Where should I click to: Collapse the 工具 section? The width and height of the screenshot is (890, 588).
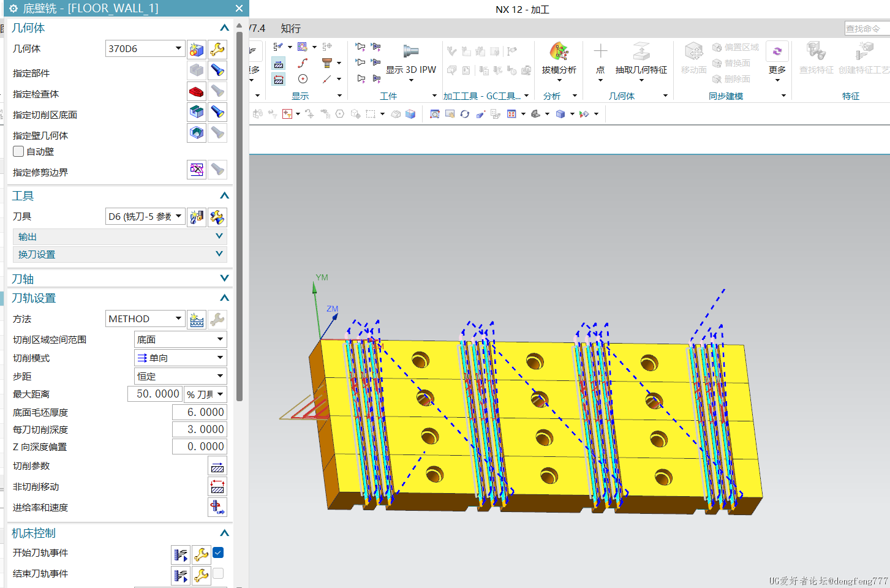pos(224,195)
